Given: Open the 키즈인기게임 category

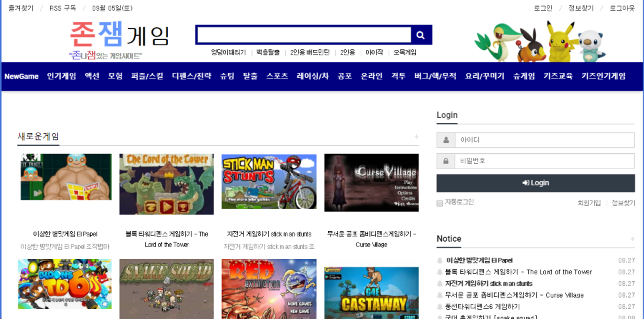Looking at the screenshot, I should coord(603,77).
